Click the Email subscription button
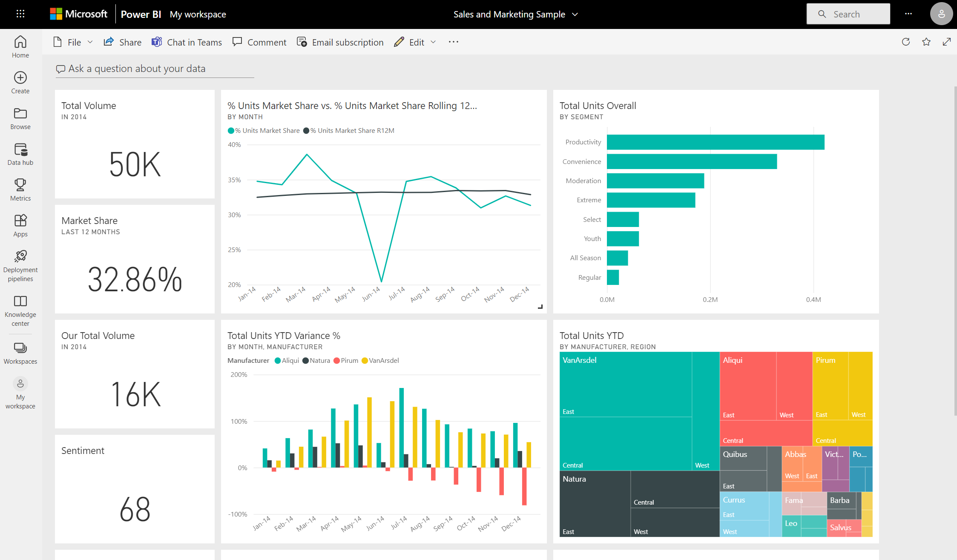Screen dimensions: 957x560 coord(341,42)
